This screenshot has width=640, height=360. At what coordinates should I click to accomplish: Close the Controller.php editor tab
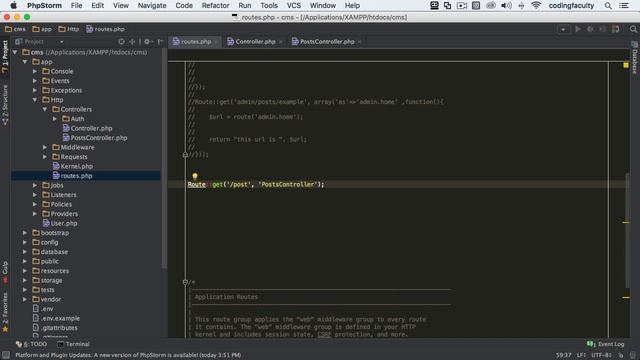click(281, 42)
